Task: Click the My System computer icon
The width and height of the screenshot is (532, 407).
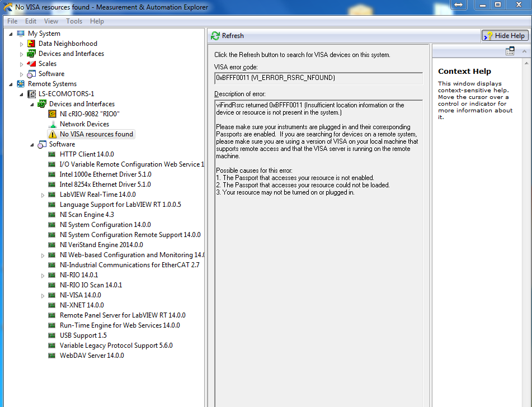Action: point(21,34)
